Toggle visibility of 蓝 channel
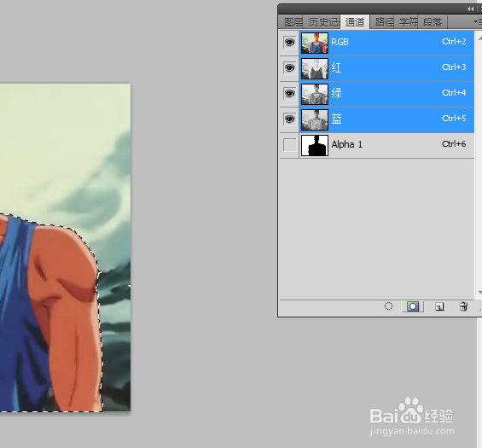Viewport: 482px width, 448px height. click(x=289, y=119)
